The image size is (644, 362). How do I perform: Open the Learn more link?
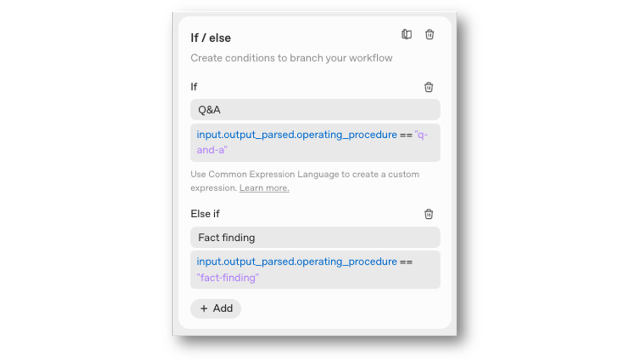pos(264,188)
